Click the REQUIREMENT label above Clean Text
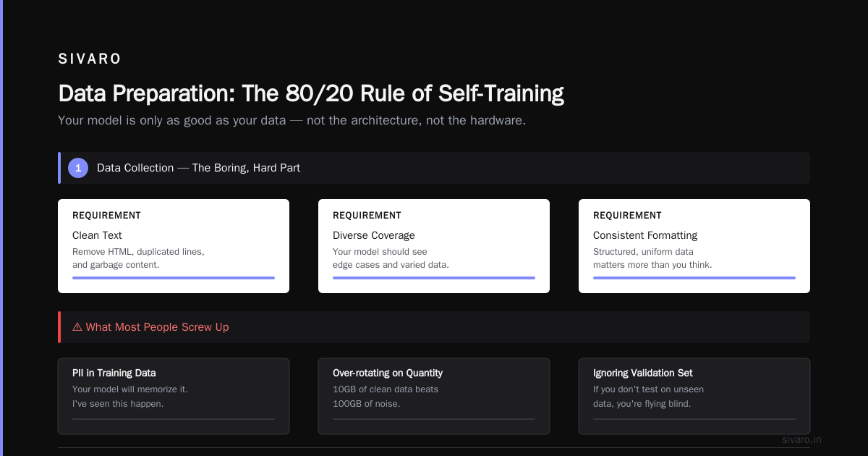Viewport: 868px width, 456px height. coord(106,216)
